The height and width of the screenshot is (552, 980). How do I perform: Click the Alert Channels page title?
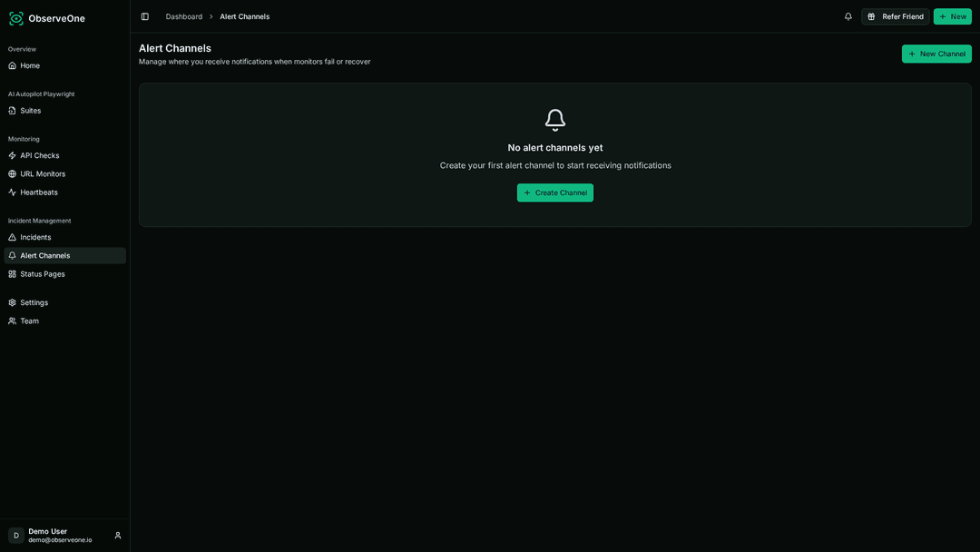click(175, 48)
